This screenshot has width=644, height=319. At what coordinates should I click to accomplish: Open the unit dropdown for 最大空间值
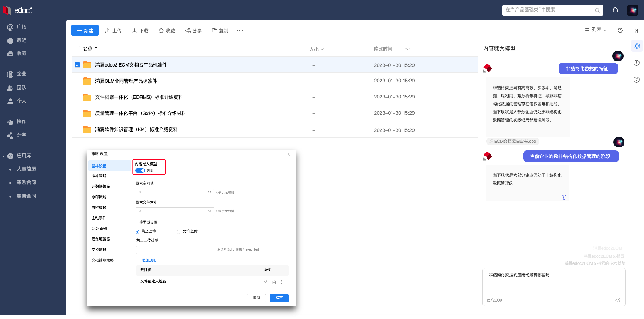tap(209, 193)
